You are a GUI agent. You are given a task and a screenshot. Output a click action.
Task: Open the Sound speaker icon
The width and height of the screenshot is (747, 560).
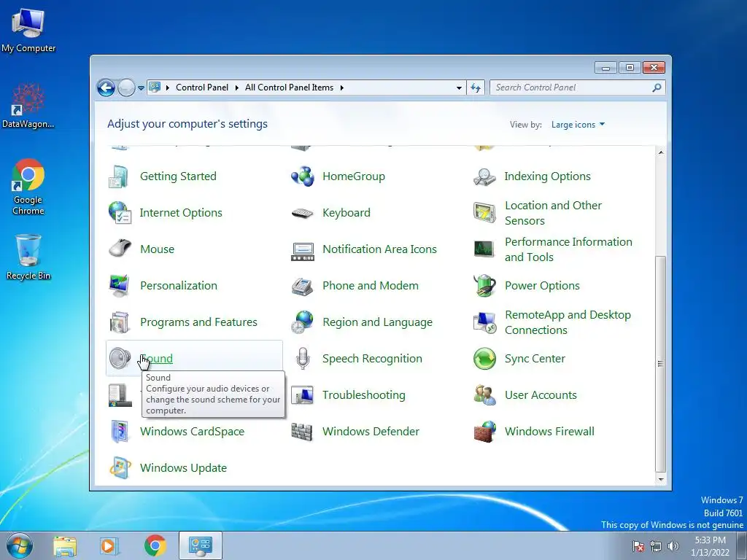pos(120,359)
